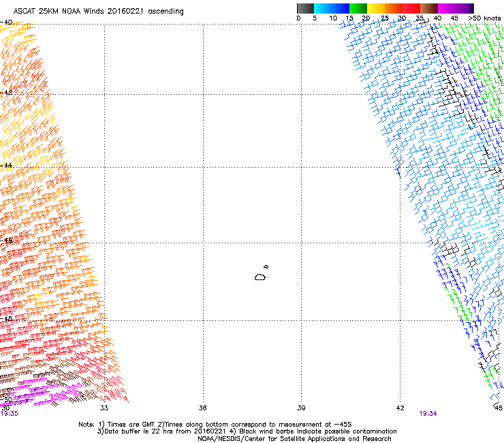The width and height of the screenshot is (504, 443).
Task: Click the large island outline on the map
Action: (x=260, y=277)
